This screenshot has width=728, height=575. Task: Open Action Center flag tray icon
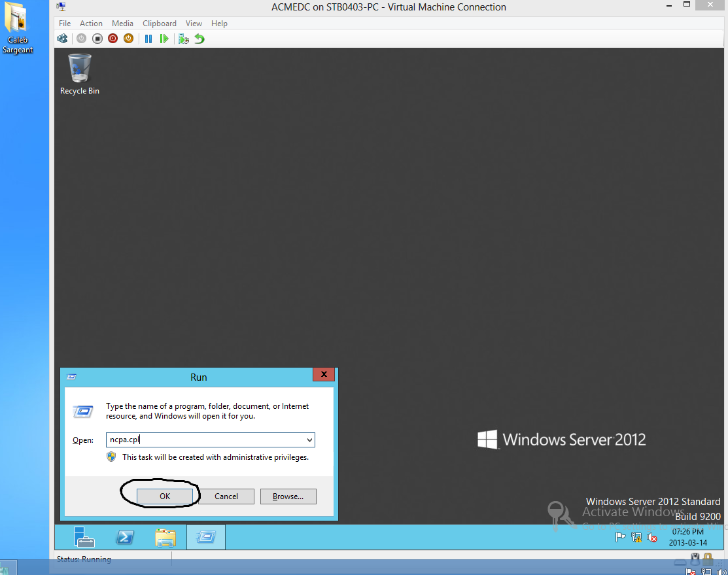(x=620, y=537)
